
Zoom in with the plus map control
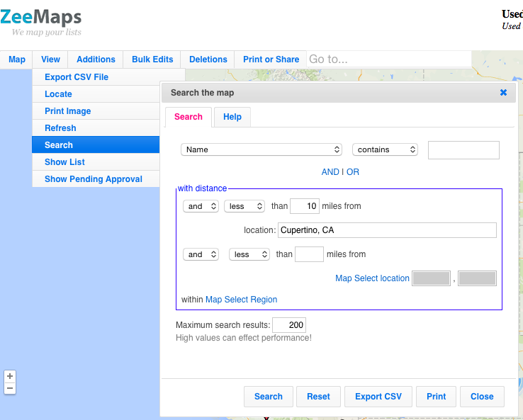pyautogui.click(x=10, y=376)
